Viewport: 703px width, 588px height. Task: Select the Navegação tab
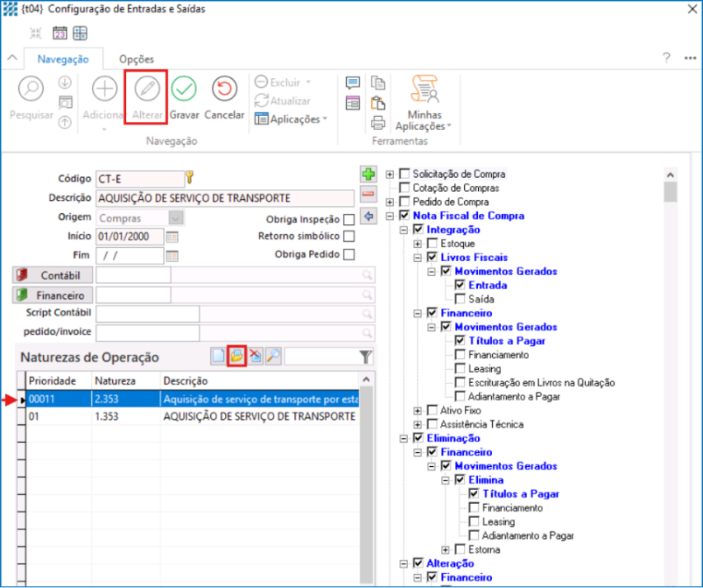coord(63,59)
